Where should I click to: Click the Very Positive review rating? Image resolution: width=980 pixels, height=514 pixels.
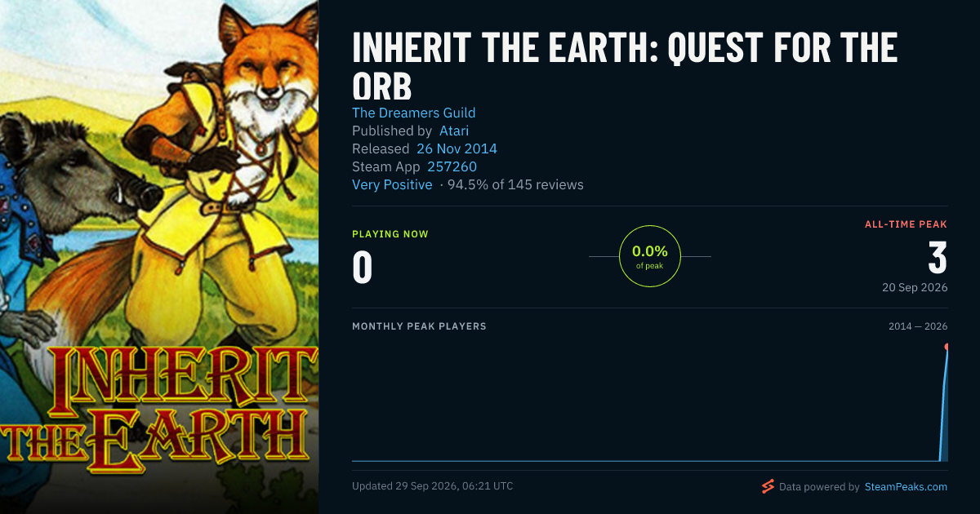click(392, 184)
